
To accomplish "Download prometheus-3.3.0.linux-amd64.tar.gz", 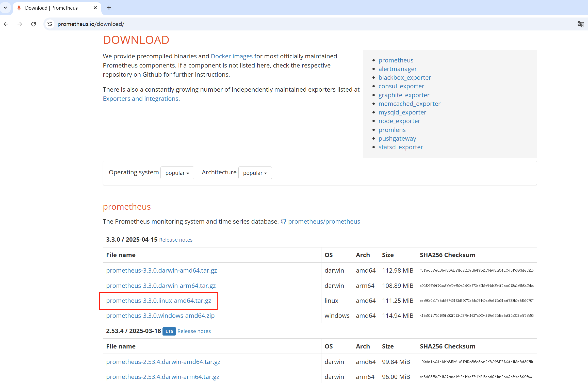I will click(159, 301).
